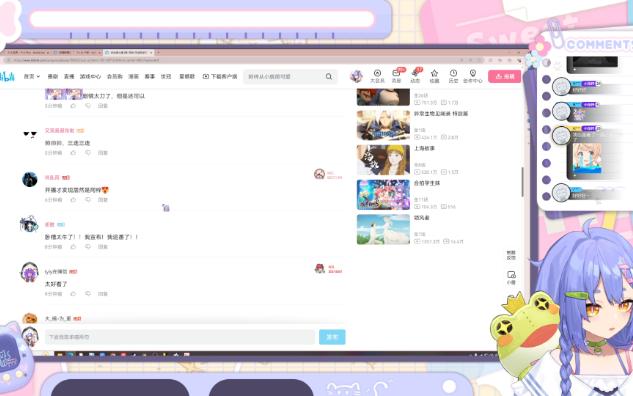Click the 新版反馈 side button
This screenshot has width=633, height=396.
coord(511,255)
